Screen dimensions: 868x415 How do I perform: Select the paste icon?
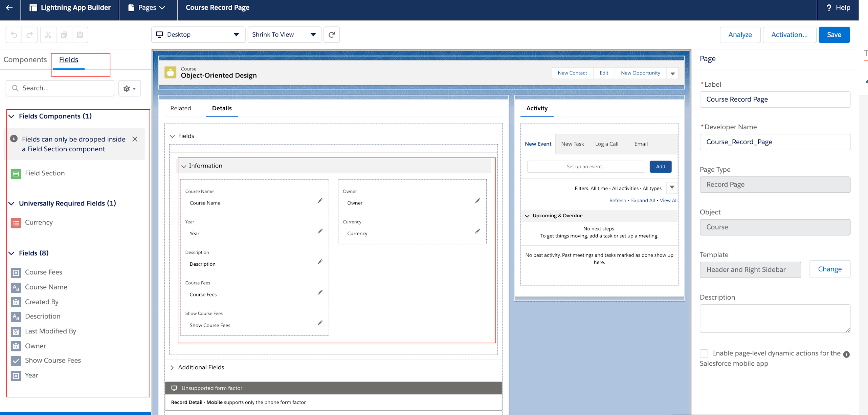80,35
